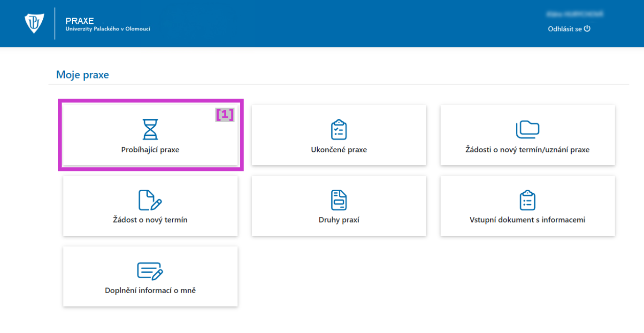Log out via the Odhlásit se link

(x=565, y=29)
